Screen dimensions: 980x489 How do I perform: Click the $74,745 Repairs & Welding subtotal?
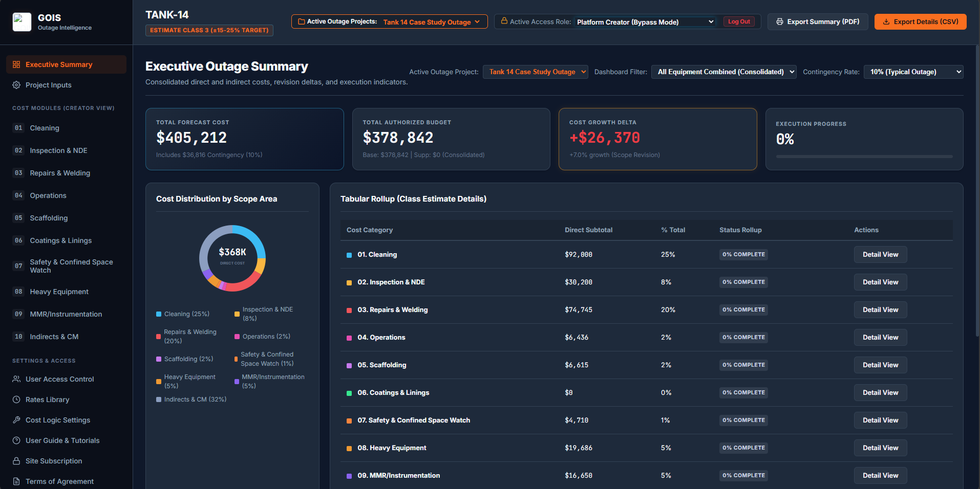pos(579,310)
